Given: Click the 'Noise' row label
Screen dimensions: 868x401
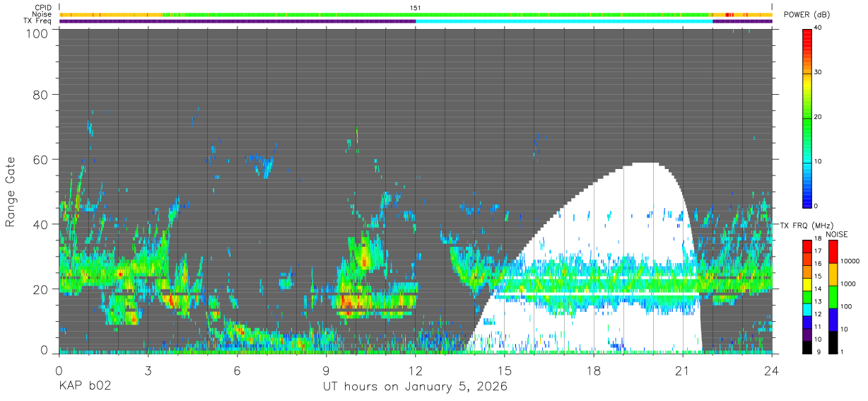Looking at the screenshot, I should coord(42,14).
